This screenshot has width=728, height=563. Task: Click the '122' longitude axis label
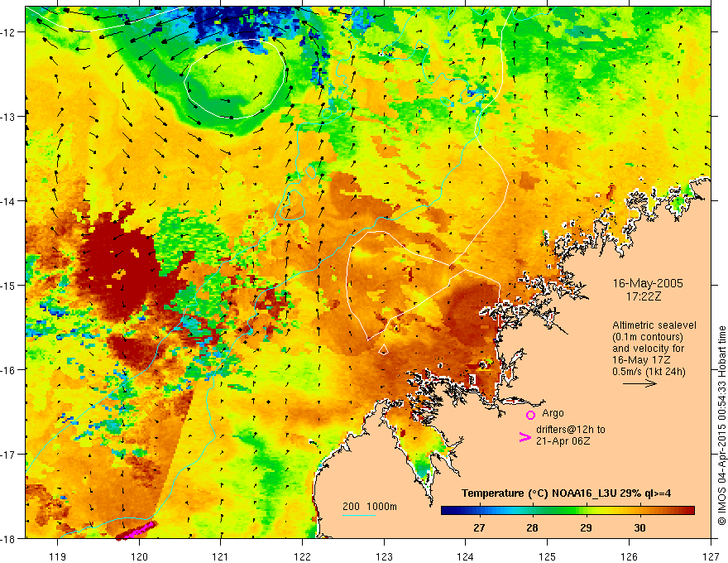[302, 556]
